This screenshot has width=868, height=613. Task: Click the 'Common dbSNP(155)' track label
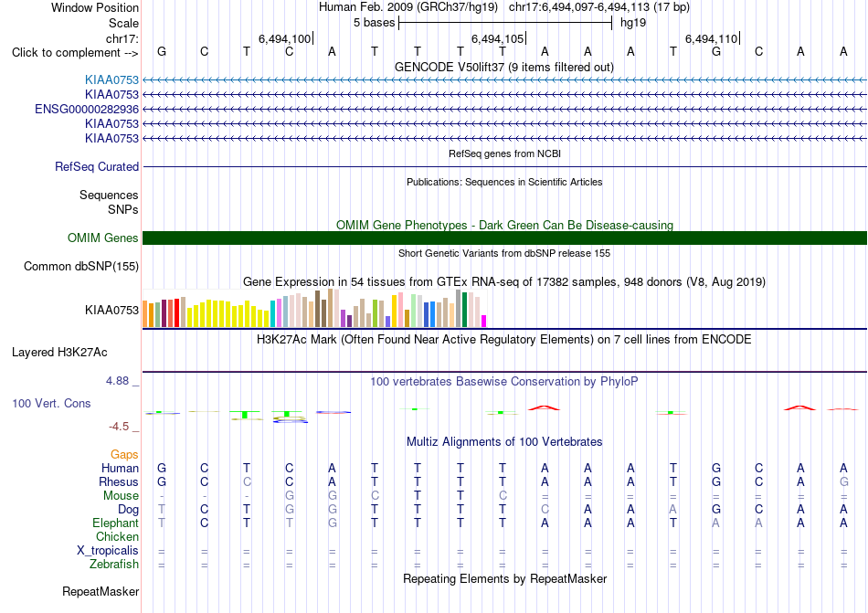click(x=81, y=266)
